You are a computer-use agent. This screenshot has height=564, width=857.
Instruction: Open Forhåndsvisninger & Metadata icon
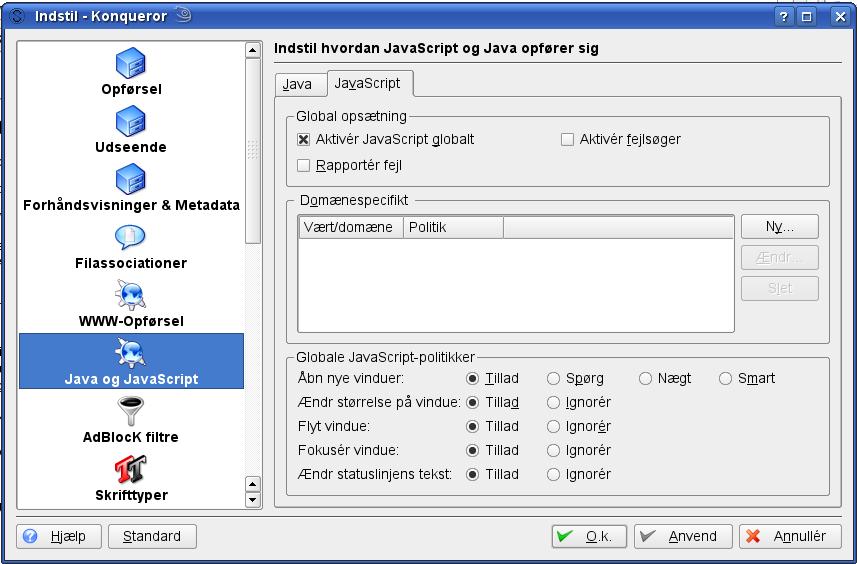pos(131,179)
